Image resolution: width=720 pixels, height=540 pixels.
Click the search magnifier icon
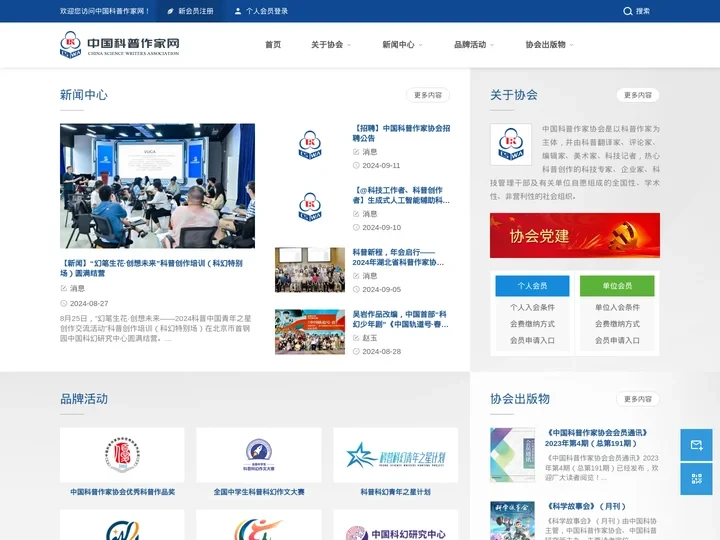pyautogui.click(x=627, y=11)
